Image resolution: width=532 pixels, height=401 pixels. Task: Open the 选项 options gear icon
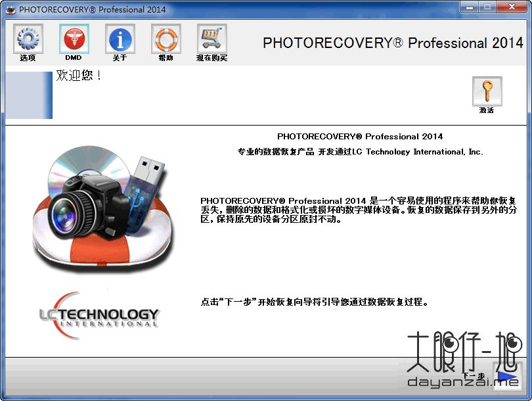pos(28,39)
